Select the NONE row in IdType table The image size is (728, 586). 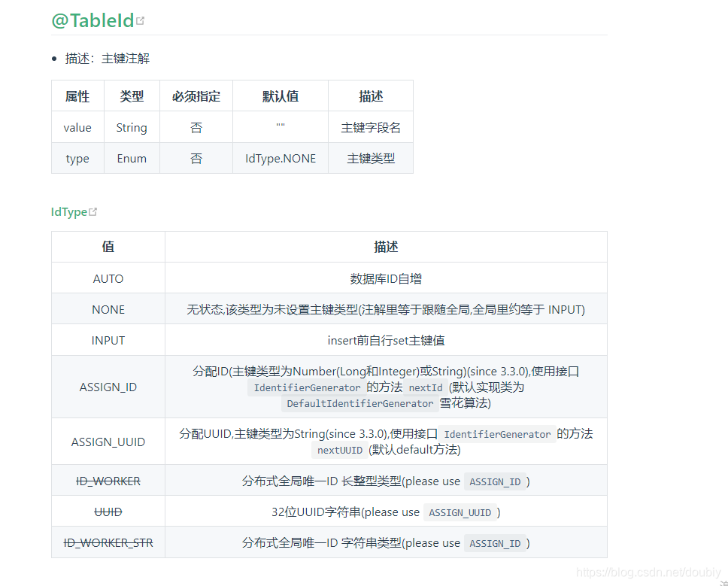pos(108,309)
